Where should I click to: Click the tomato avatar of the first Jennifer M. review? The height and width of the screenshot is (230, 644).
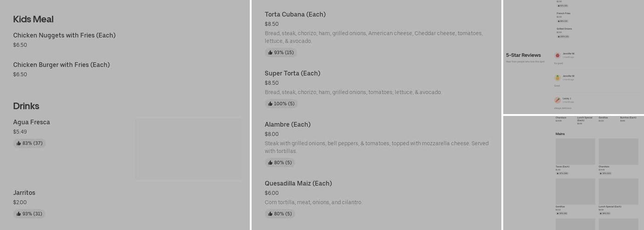click(x=558, y=55)
